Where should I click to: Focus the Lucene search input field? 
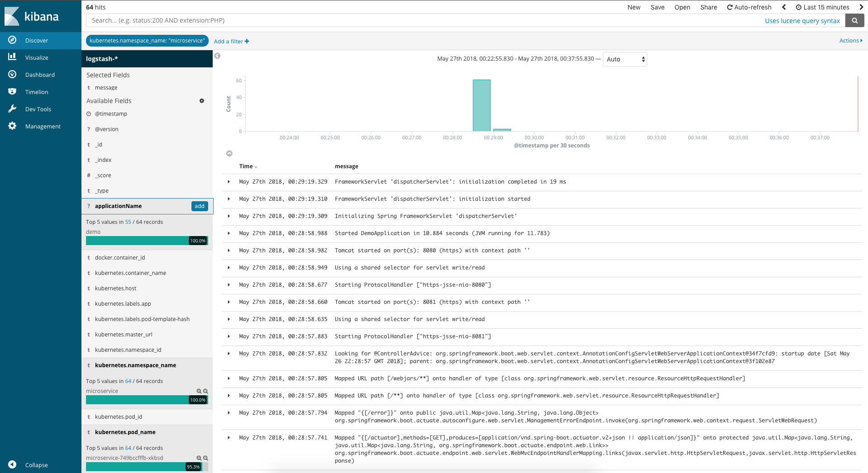421,20
